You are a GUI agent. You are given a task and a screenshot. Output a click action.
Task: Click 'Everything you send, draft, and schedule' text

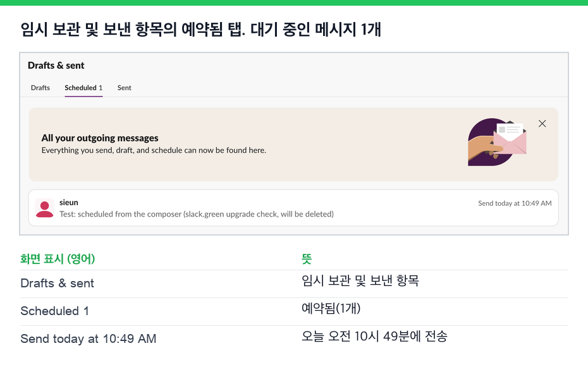click(154, 150)
